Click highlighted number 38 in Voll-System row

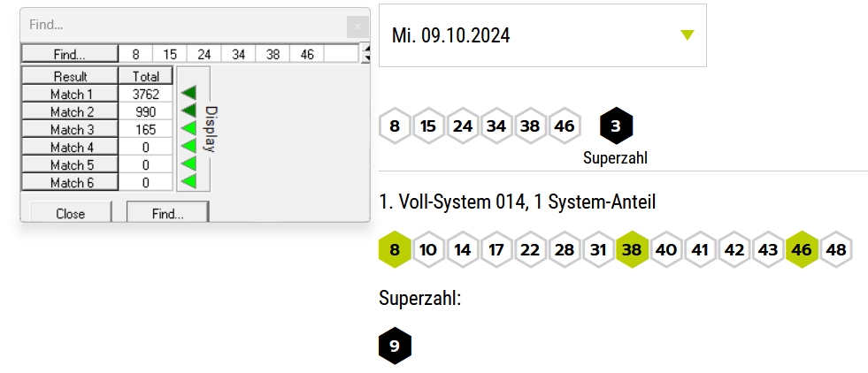coord(632,250)
